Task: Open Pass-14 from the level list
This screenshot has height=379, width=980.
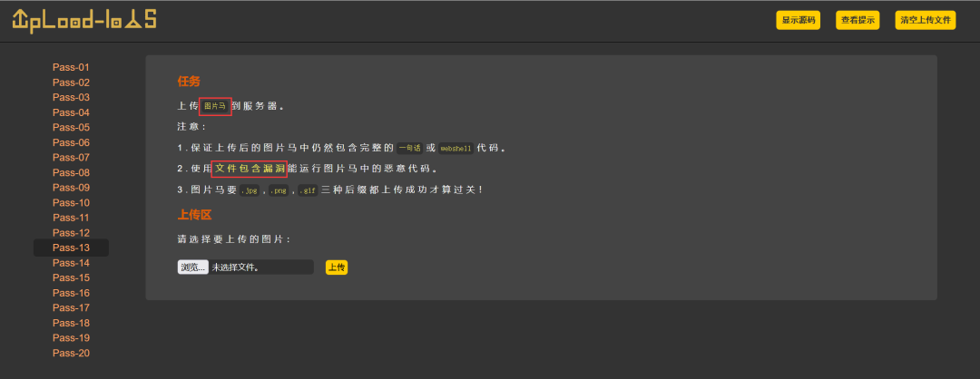Action: 71,263
